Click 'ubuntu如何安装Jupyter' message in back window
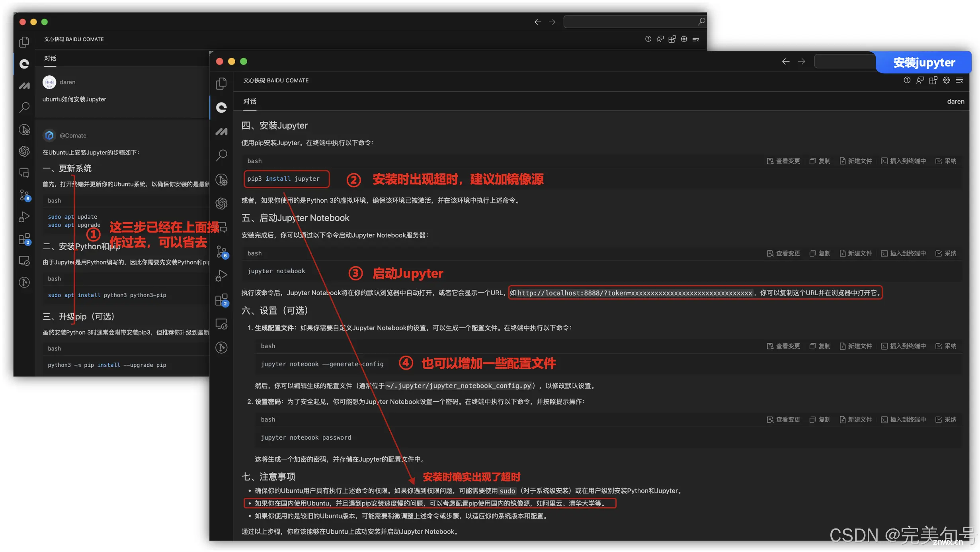The height and width of the screenshot is (552, 980). 74,99
